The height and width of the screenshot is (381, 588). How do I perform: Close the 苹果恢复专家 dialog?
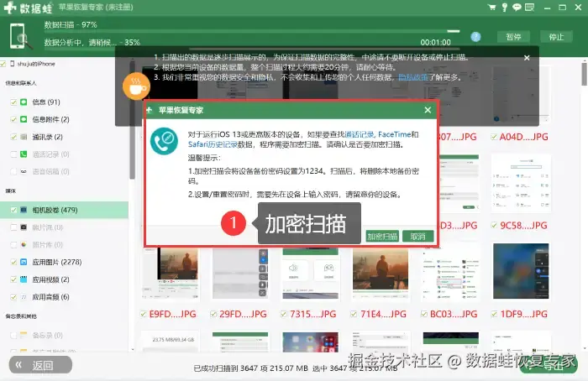point(428,110)
